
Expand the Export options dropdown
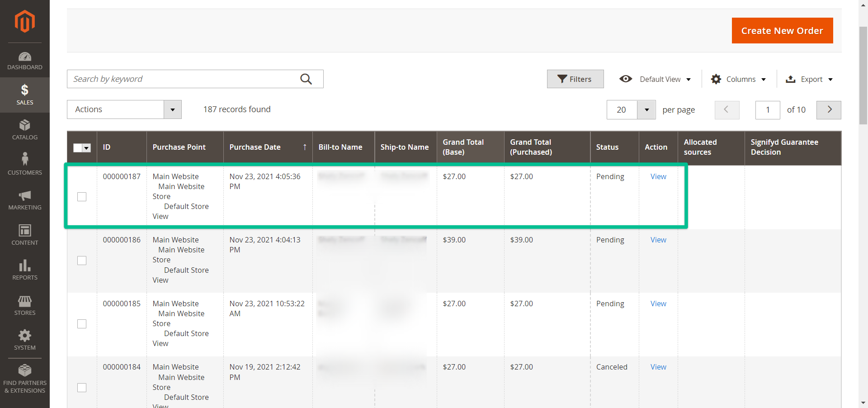click(810, 79)
